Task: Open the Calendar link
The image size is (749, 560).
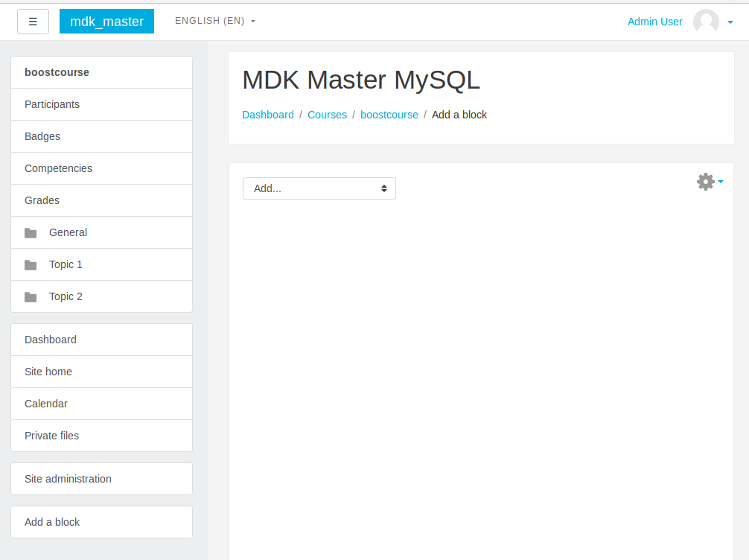Action: [x=102, y=404]
